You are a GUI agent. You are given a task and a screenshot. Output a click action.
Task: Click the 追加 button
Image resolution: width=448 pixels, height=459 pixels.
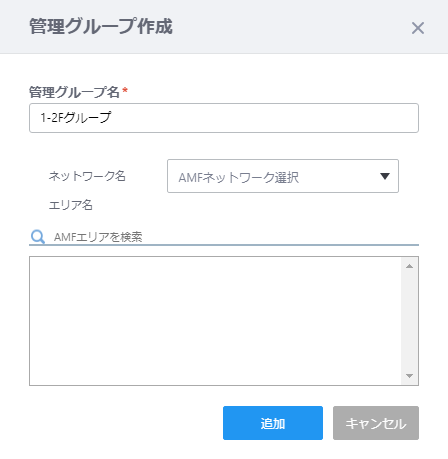pyautogui.click(x=273, y=423)
